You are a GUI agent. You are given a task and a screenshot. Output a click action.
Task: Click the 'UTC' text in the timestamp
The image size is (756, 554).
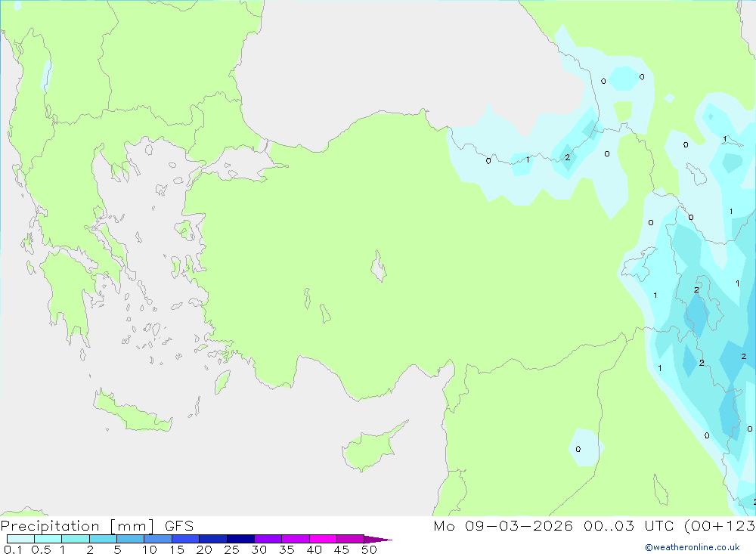(659, 525)
